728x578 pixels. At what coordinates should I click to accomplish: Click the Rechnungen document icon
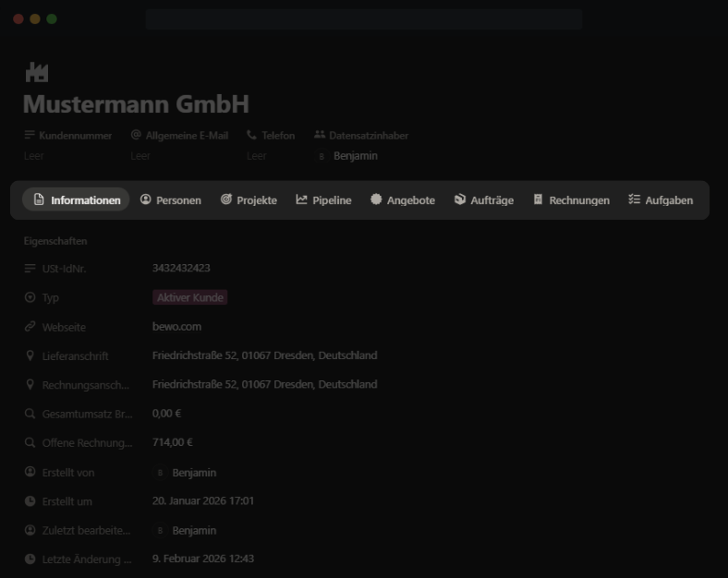pyautogui.click(x=538, y=199)
